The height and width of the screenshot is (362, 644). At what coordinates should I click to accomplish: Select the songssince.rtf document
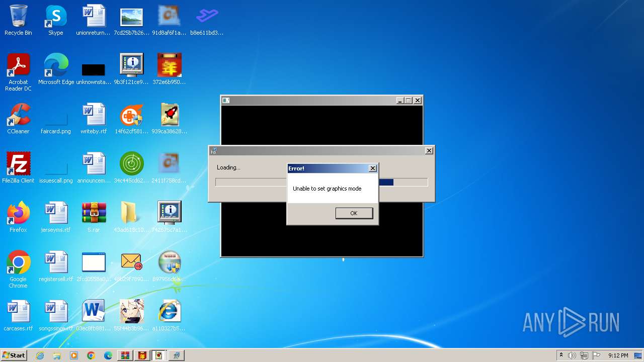click(56, 316)
